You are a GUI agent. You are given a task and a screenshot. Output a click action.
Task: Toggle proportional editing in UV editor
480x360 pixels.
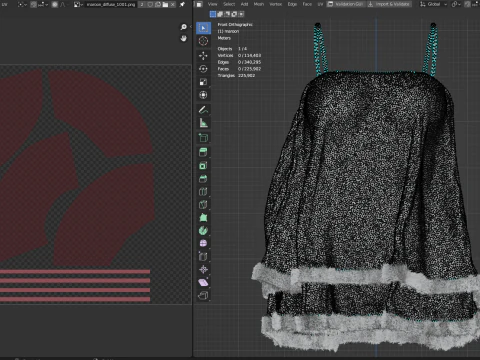[x=54, y=4]
